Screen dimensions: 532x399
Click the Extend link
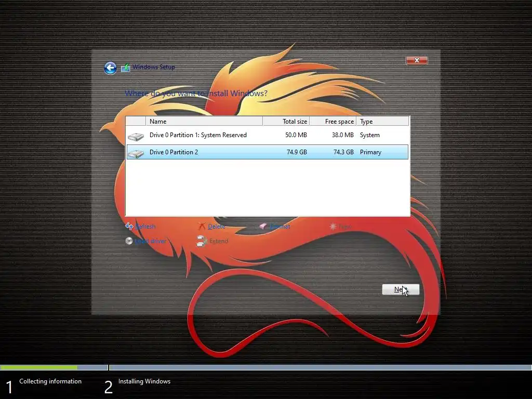[219, 241]
